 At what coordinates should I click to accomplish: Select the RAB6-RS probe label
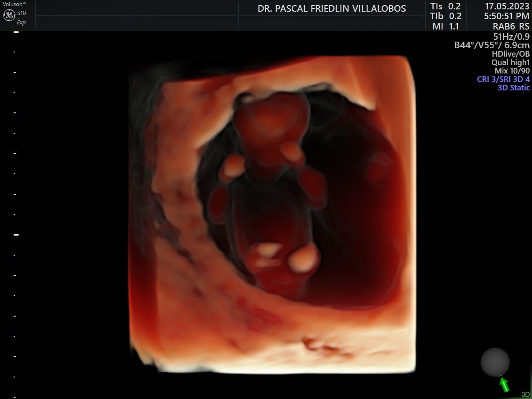coord(511,27)
